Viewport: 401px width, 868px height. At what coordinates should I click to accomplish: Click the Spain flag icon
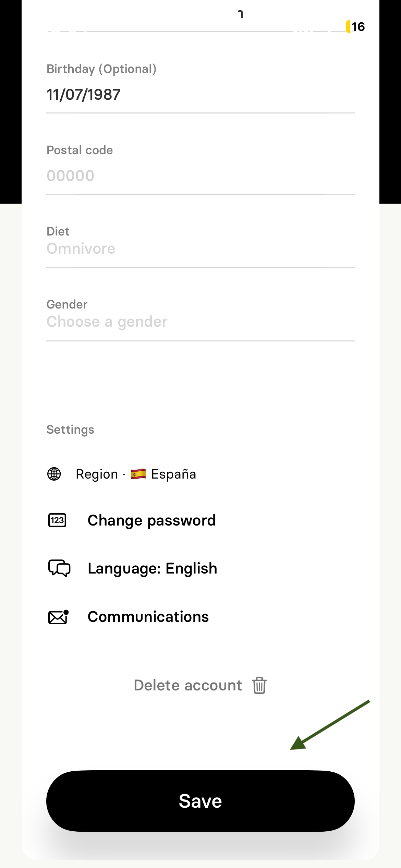click(x=138, y=474)
